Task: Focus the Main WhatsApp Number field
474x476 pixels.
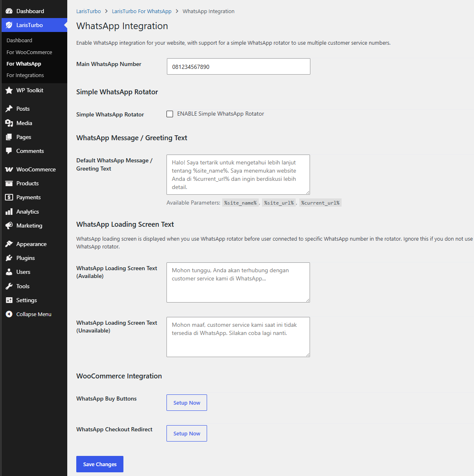Action: (238, 66)
